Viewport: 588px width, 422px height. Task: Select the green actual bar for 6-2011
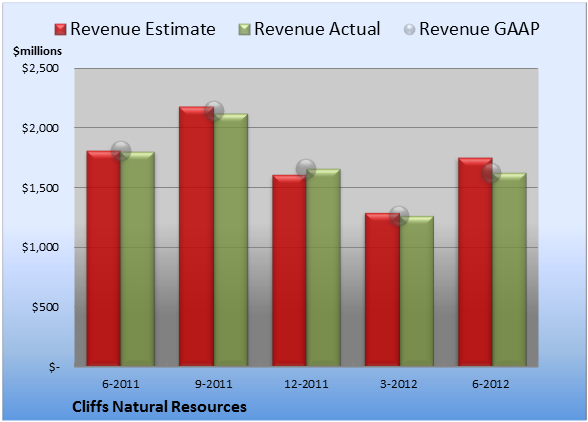138,259
